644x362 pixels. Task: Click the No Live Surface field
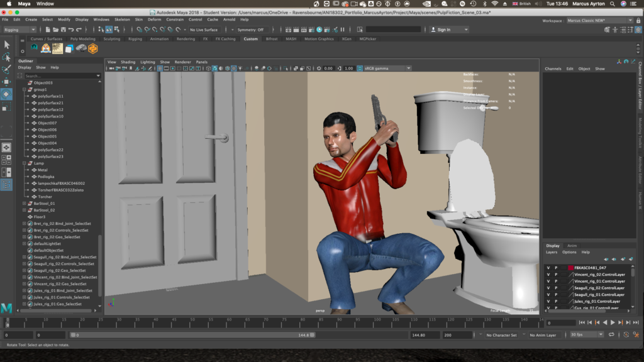point(204,30)
